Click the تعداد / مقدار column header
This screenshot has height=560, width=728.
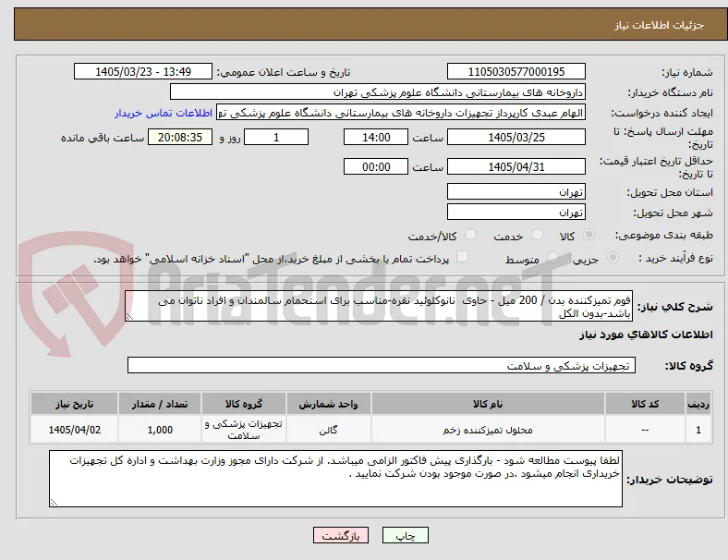coord(160,404)
